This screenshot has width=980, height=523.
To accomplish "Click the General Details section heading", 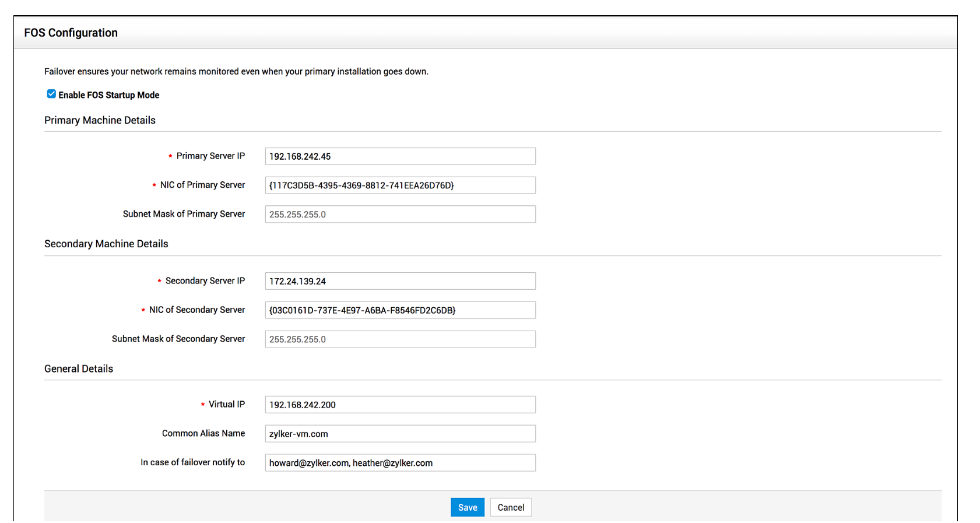I will tap(79, 368).
